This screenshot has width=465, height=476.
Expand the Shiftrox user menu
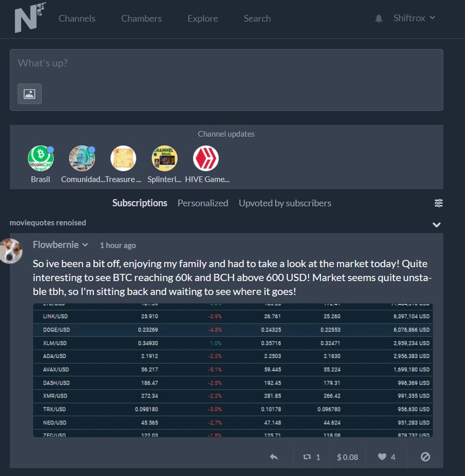coord(414,18)
